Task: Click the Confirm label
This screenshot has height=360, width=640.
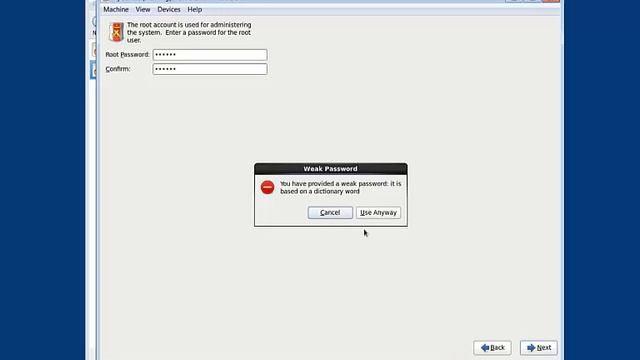Action: point(118,69)
